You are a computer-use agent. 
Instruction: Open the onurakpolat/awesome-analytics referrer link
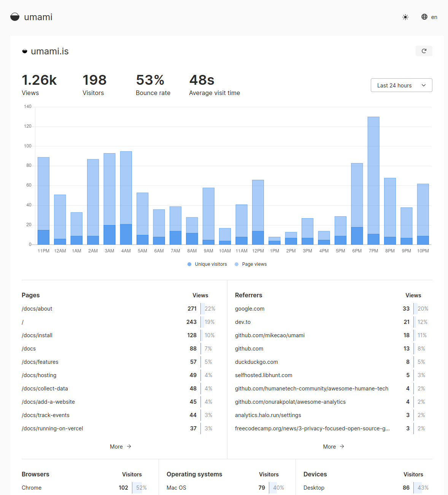point(290,402)
